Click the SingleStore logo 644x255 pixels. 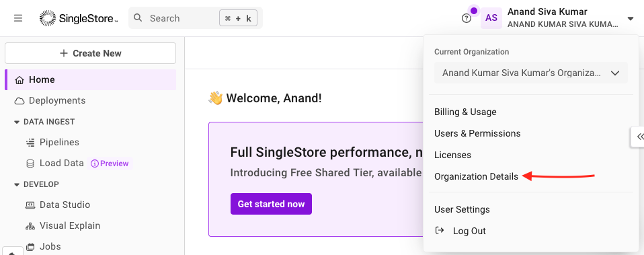(79, 18)
